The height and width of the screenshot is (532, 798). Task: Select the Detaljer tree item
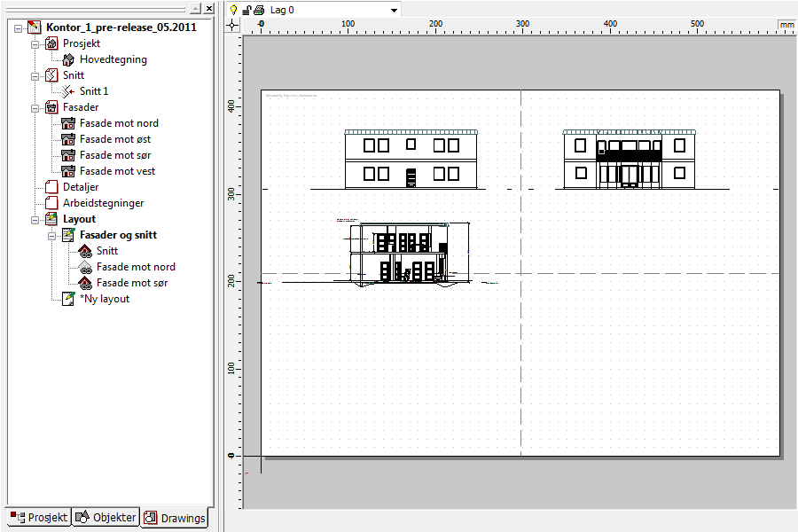[81, 187]
